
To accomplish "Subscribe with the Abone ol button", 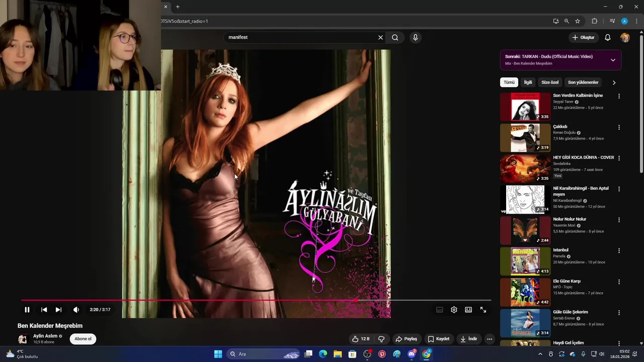I will point(83,339).
